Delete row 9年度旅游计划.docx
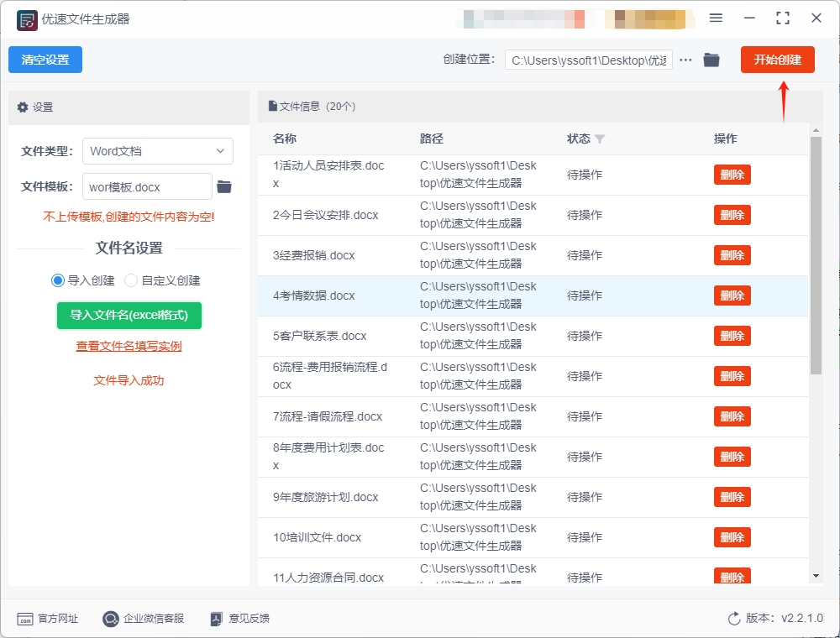This screenshot has width=840, height=638. click(732, 497)
